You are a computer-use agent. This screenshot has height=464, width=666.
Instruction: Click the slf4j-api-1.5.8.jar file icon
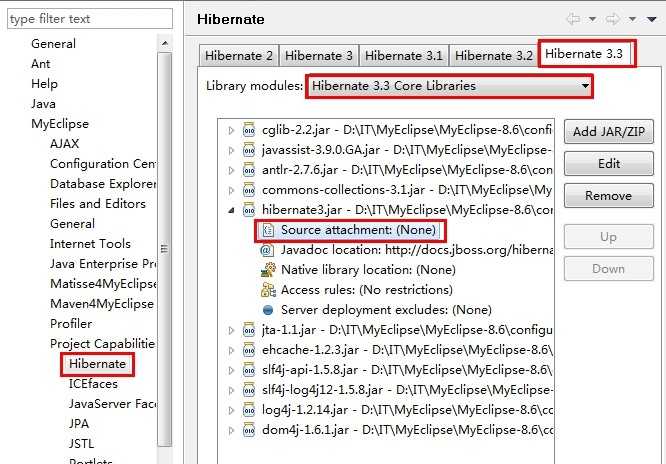click(248, 370)
